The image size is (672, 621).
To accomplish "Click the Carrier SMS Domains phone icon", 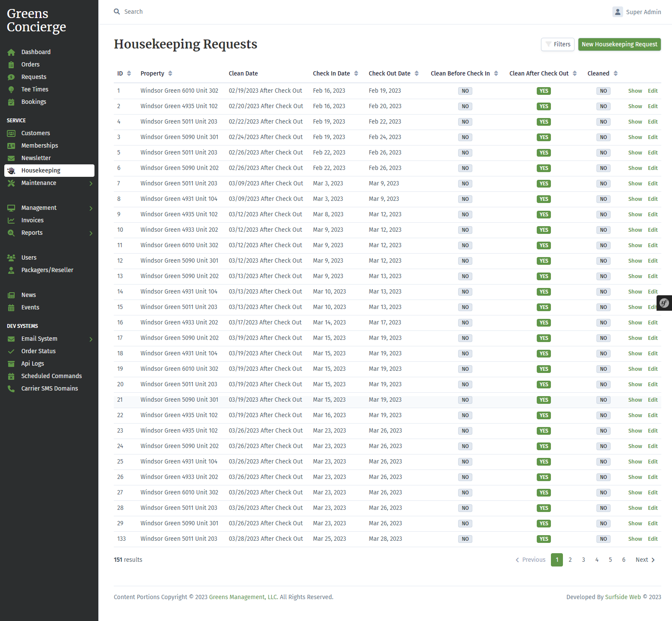I will coord(11,389).
